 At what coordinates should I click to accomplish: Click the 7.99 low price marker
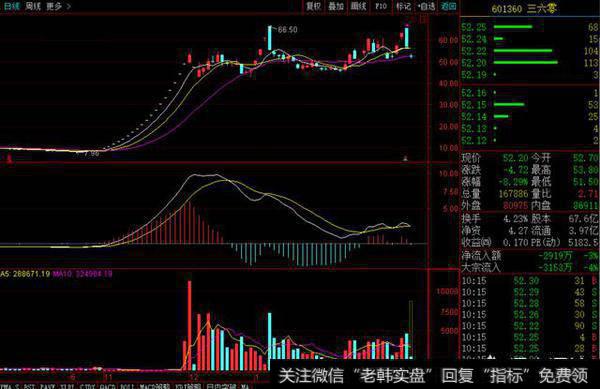[91, 153]
